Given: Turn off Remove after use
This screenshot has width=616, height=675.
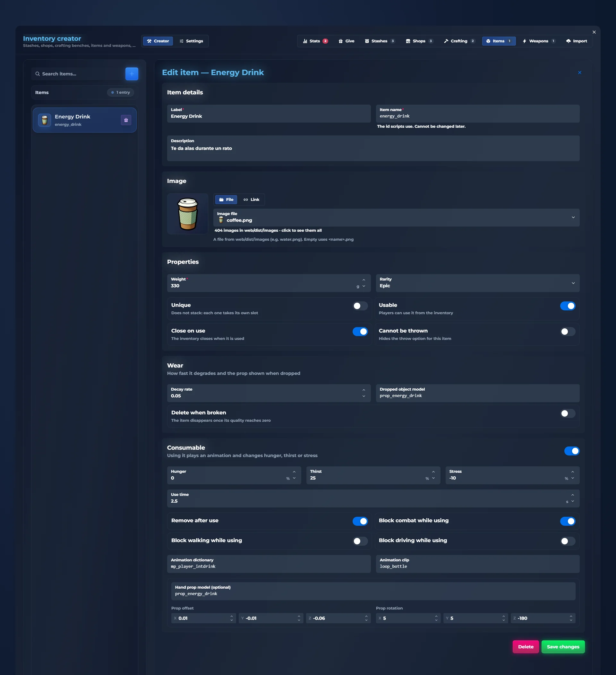Looking at the screenshot, I should [360, 521].
